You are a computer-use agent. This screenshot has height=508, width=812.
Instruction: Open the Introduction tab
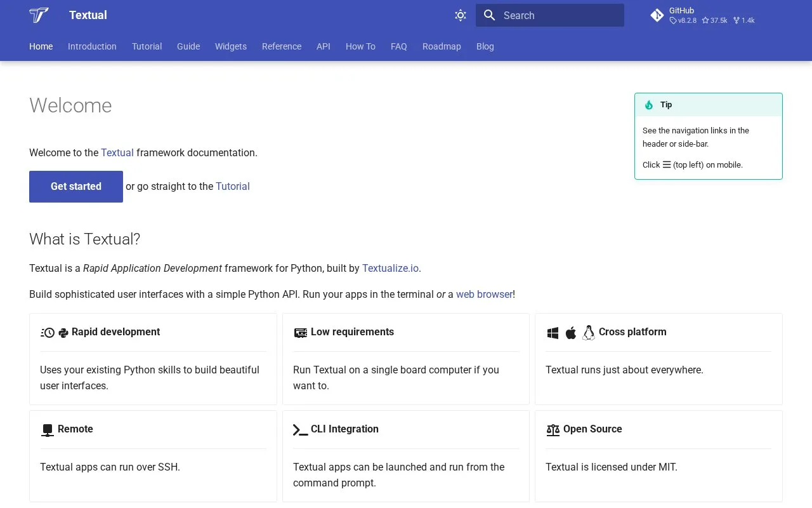92,46
